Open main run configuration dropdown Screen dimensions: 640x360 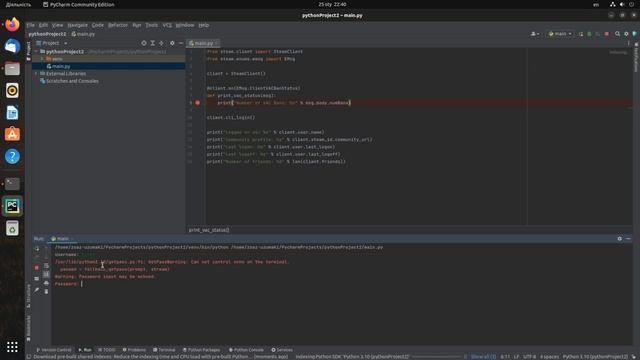(x=560, y=34)
